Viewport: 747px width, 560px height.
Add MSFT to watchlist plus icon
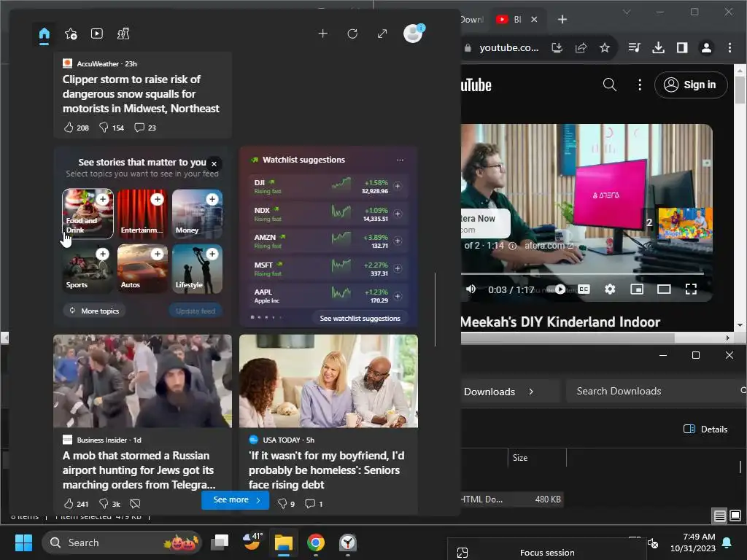point(398,268)
